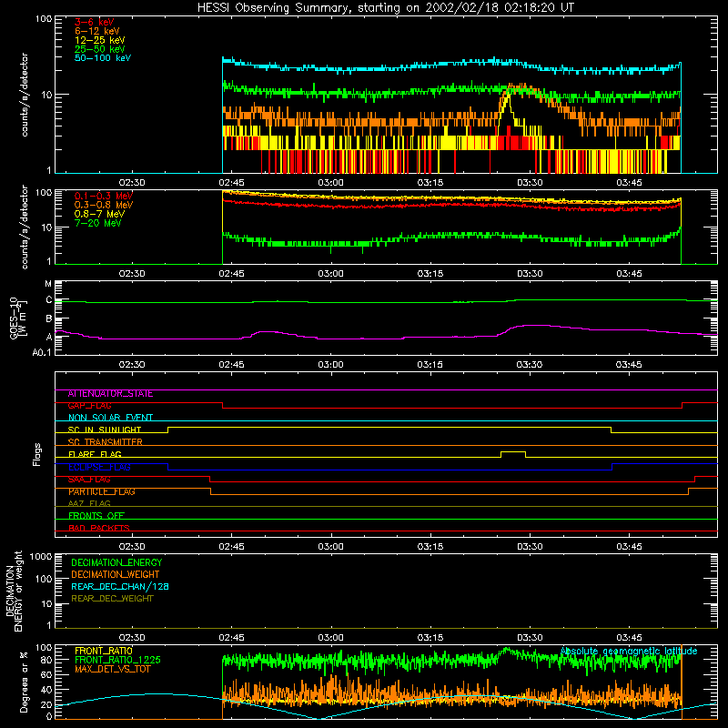This screenshot has height=728, width=728.
Task: Select the SC_IN_SUNLIGHT flag label
Action: tap(105, 430)
